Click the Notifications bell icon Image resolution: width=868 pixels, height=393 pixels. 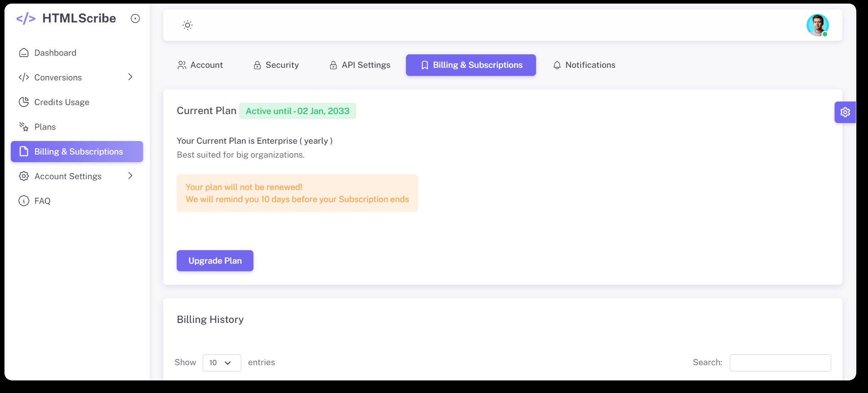(557, 66)
